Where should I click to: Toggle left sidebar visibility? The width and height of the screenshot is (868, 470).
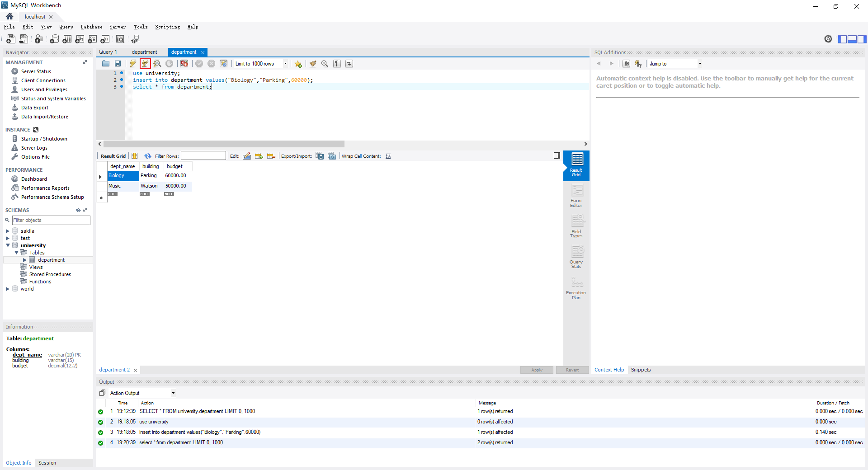pos(842,39)
